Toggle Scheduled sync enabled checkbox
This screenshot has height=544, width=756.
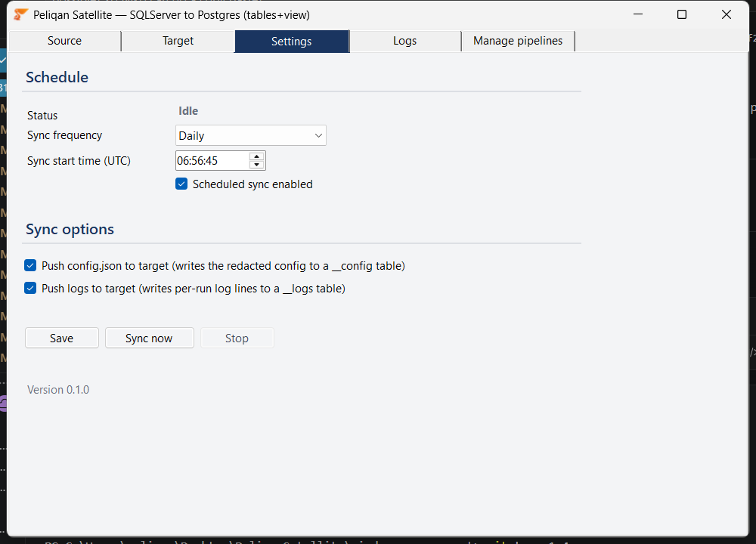coord(181,184)
